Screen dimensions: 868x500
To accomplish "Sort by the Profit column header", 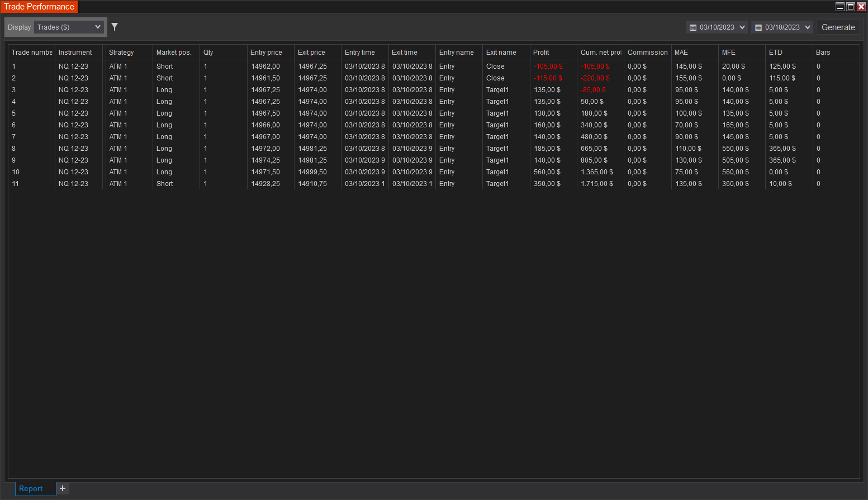I will pos(541,53).
